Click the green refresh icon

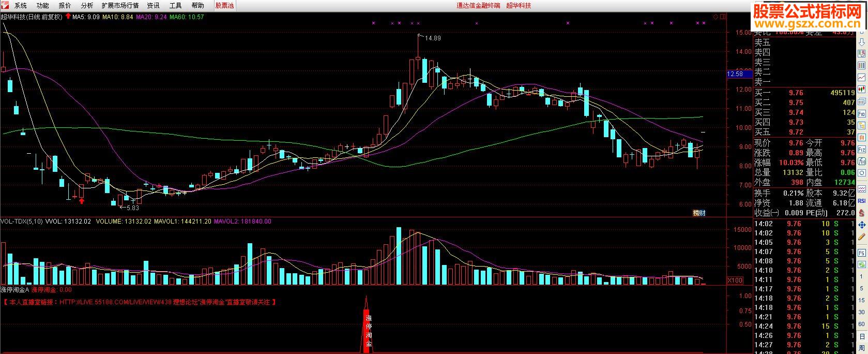(x=862, y=264)
